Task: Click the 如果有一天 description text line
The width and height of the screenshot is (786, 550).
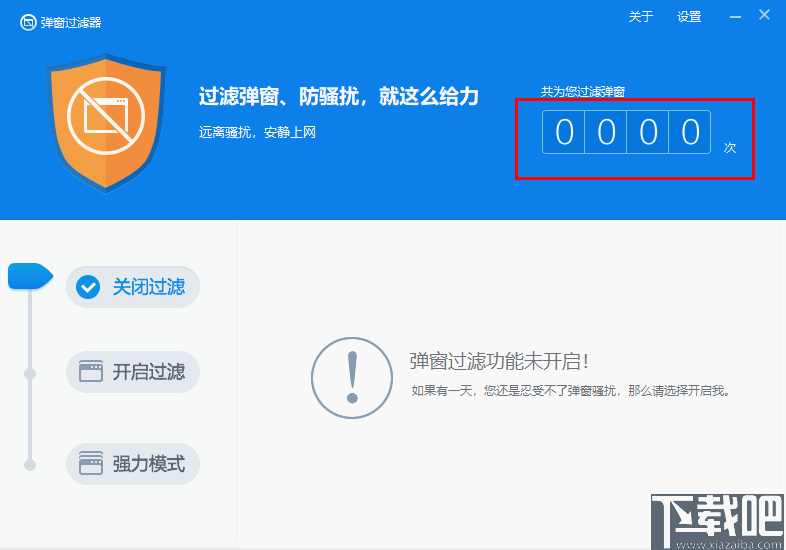Action: 571,391
